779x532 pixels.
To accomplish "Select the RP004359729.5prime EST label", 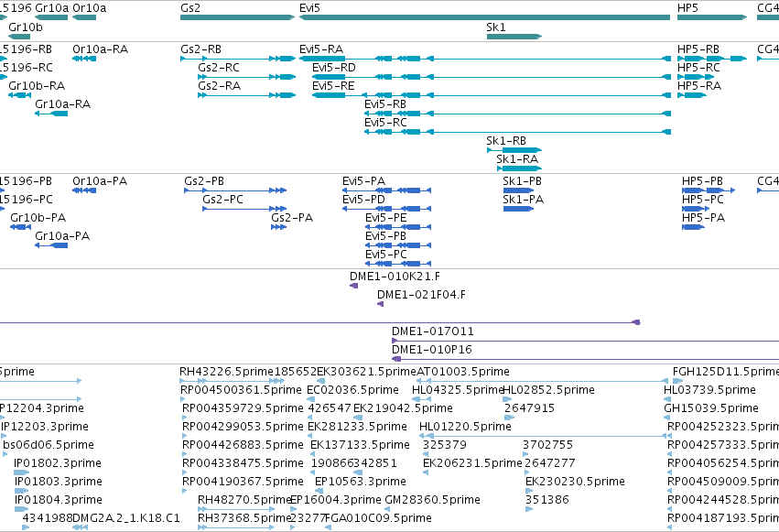I will click(243, 408).
